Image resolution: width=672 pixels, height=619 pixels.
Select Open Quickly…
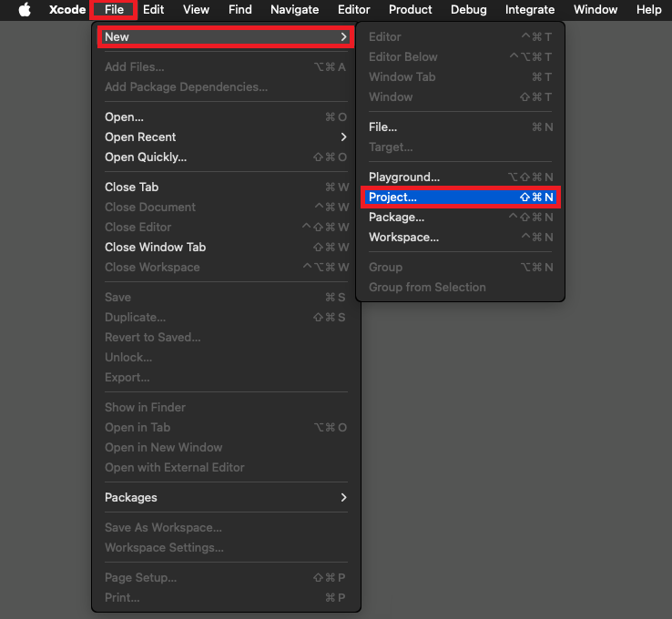226,157
